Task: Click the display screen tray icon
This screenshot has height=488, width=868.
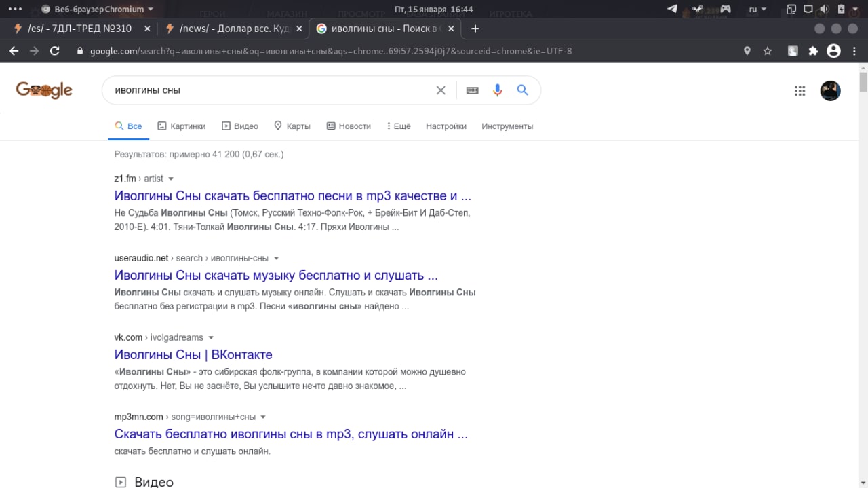Action: (808, 10)
